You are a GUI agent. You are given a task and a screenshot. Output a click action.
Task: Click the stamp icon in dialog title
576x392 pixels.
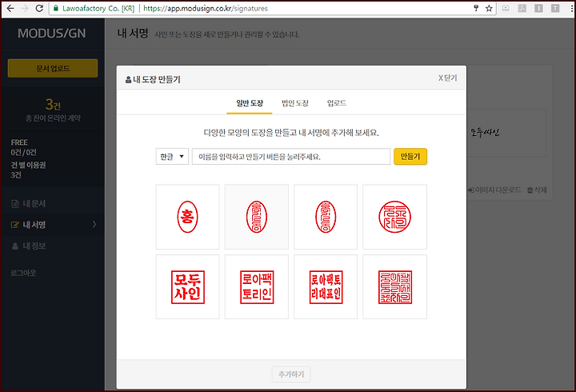point(128,80)
